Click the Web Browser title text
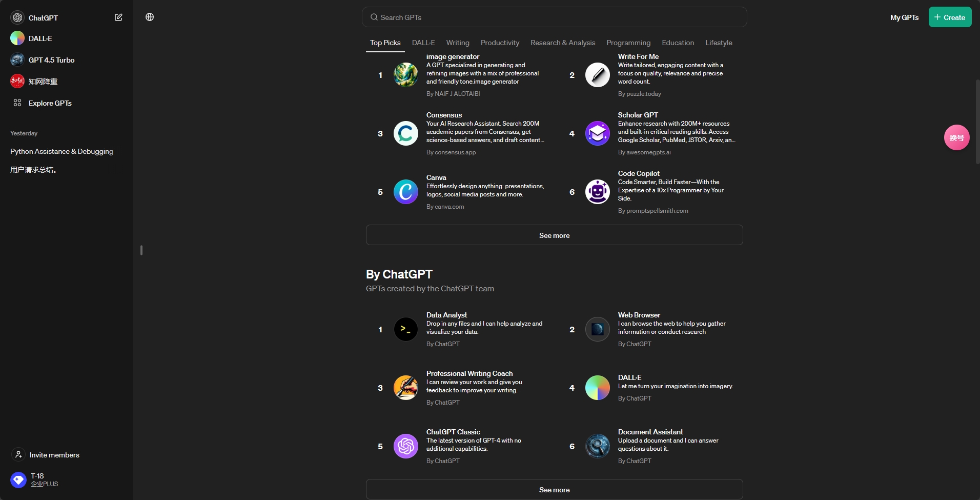This screenshot has width=980, height=500. click(x=639, y=315)
